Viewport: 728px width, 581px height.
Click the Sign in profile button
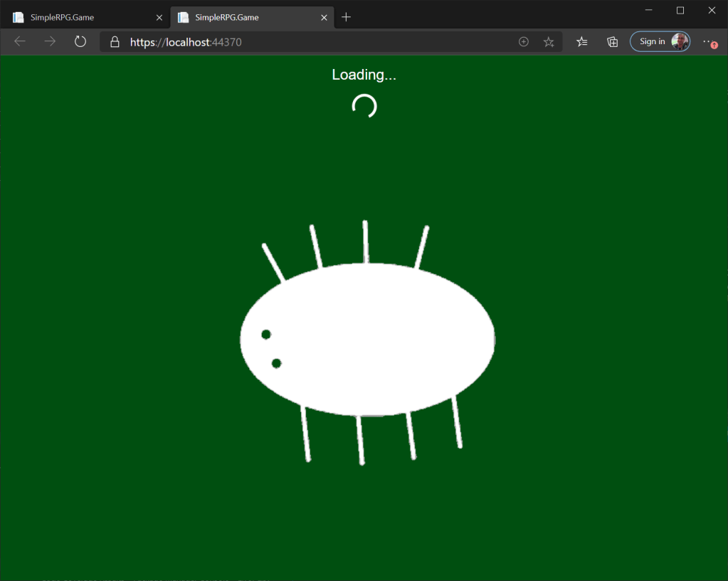[x=659, y=42]
